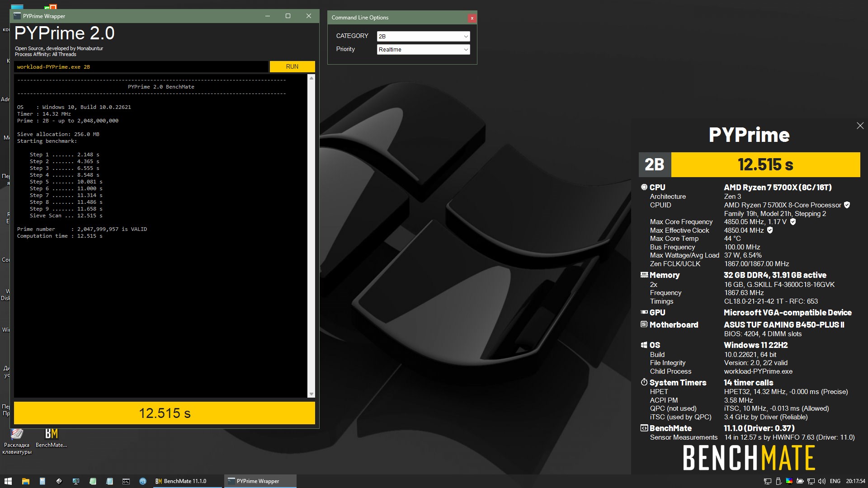Click the 'Computation time : 12.515 s' console line

click(x=60, y=236)
